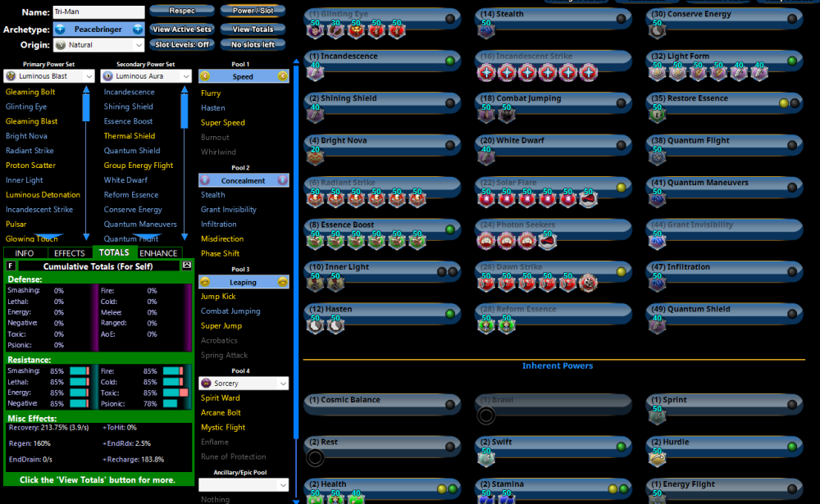The image size is (820, 504).
Task: Click the graph icon beside Cumulative Totals
Action: click(x=187, y=266)
